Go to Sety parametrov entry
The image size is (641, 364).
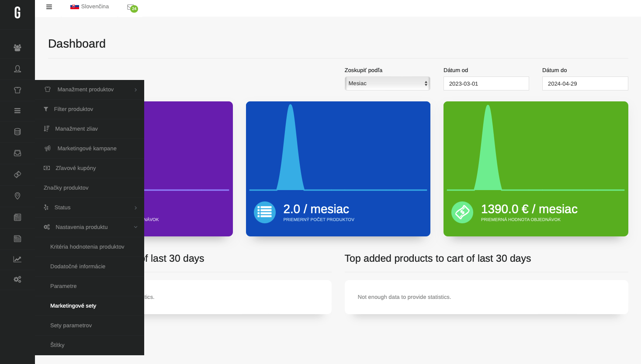[90, 326]
